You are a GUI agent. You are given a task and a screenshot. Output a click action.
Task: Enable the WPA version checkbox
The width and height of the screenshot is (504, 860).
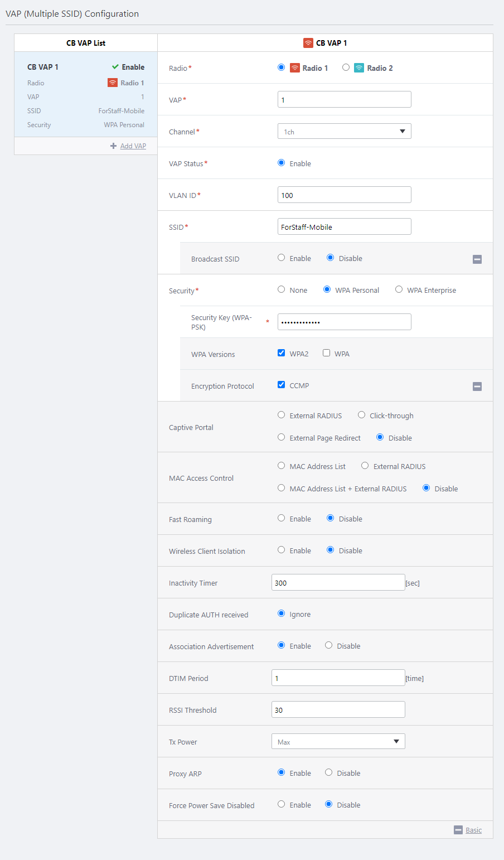[327, 353]
